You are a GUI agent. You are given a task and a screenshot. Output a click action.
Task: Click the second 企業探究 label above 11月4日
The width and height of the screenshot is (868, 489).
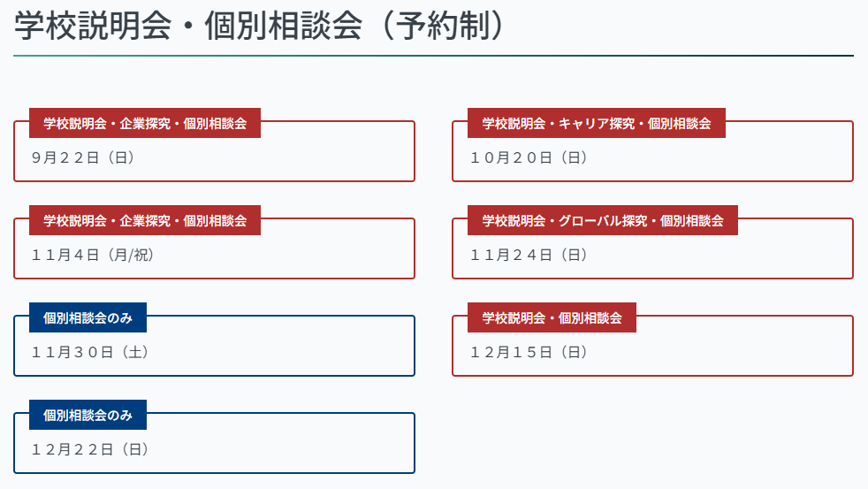[144, 220]
